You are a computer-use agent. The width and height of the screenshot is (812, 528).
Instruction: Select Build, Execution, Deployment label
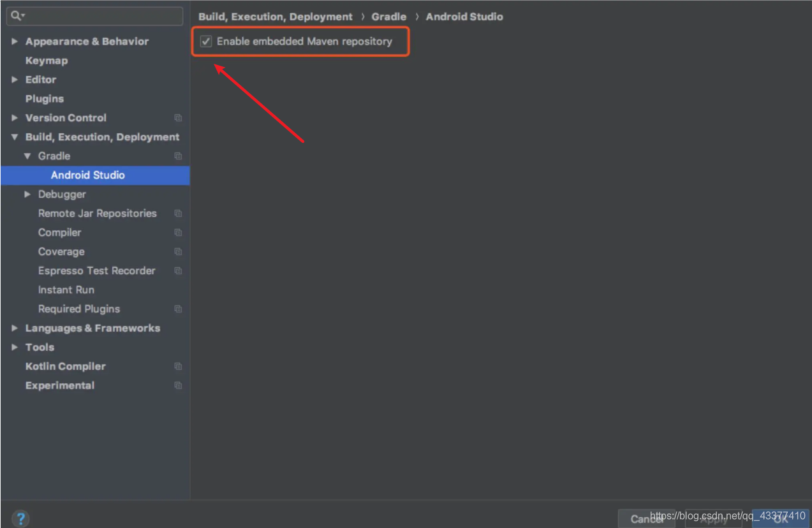102,137
